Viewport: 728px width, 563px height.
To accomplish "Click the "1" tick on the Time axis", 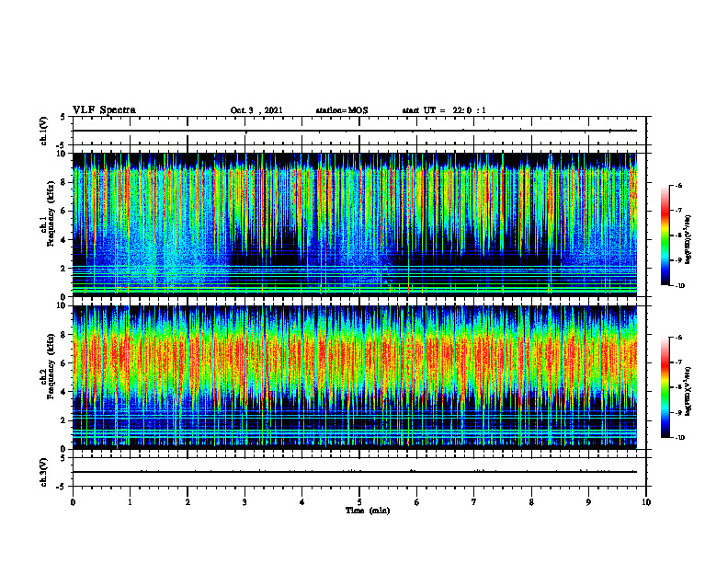I will (130, 502).
